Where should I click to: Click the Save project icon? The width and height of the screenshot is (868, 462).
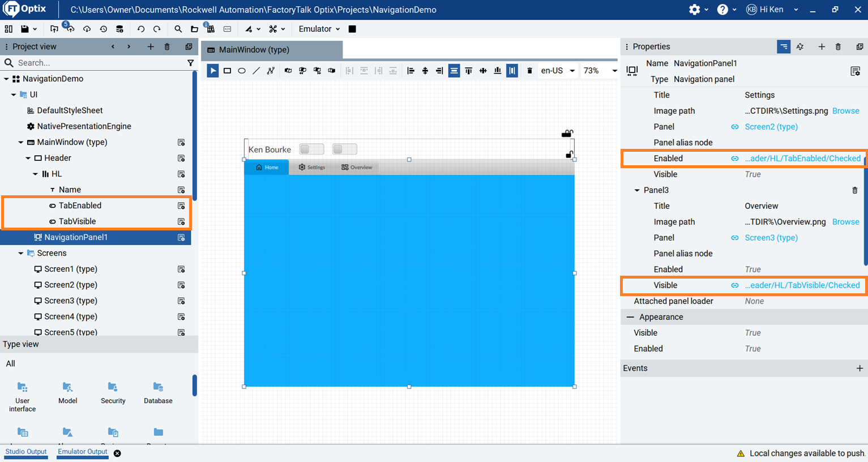point(25,29)
